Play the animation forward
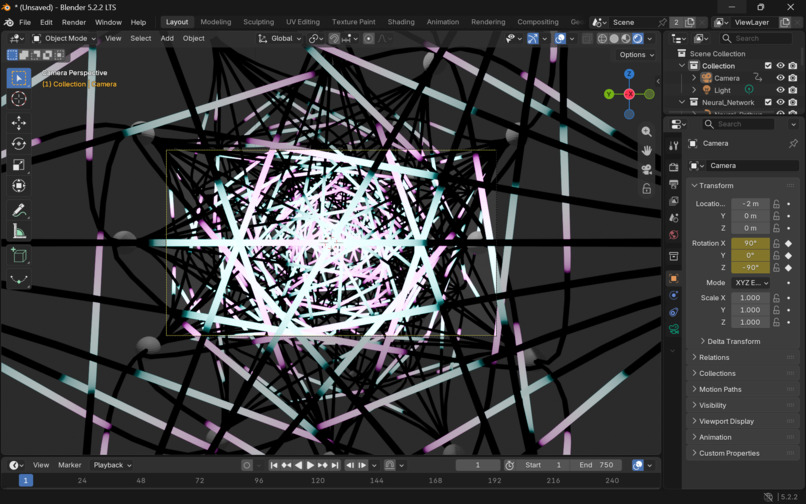This screenshot has height=504, width=806. coord(310,465)
